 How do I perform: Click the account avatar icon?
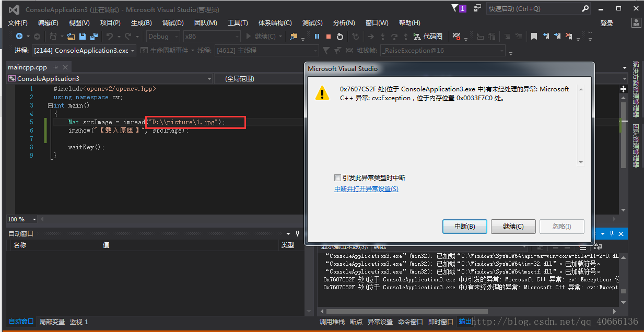(636, 22)
